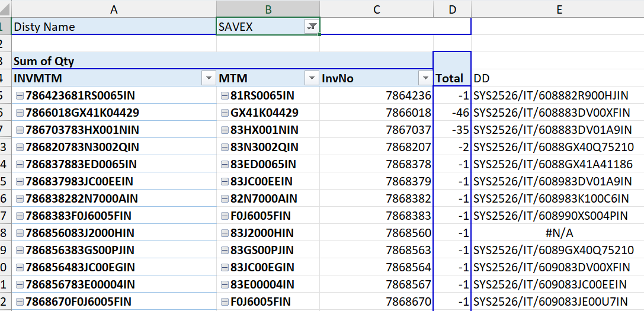The height and width of the screenshot is (311, 644).
Task: Select the #N/A error cell
Action: (x=558, y=233)
